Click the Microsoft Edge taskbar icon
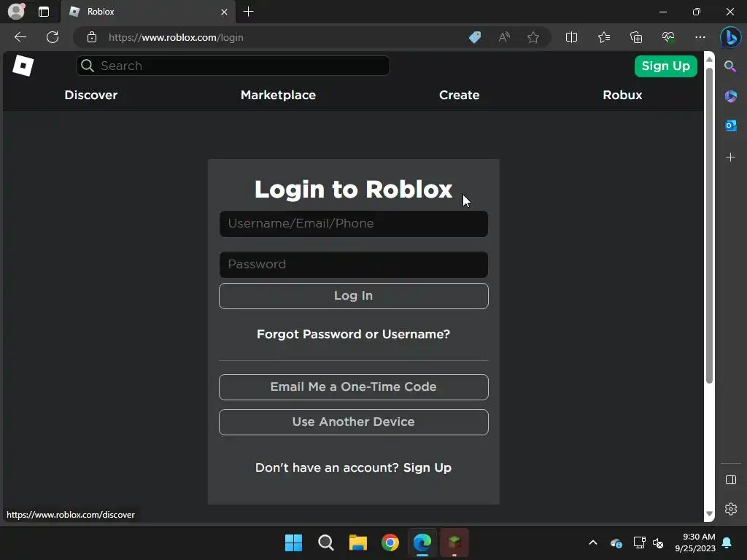 (422, 542)
